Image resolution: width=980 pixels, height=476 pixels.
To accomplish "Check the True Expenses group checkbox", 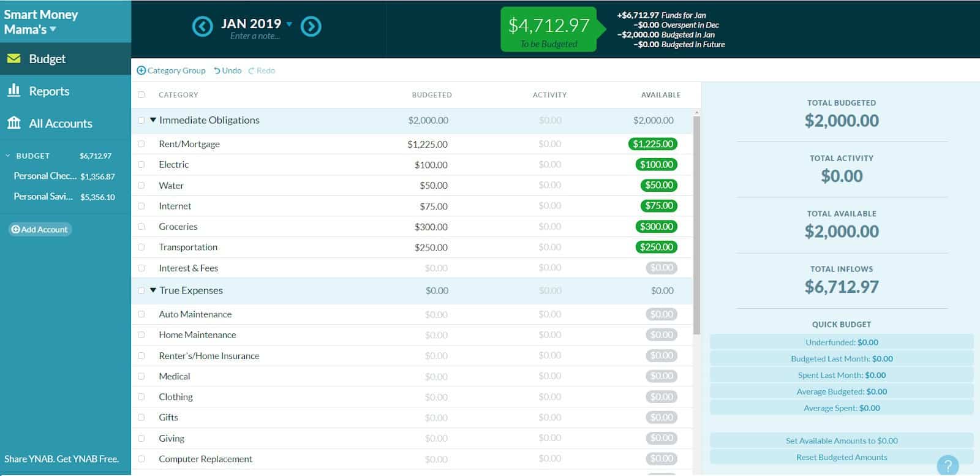I will pyautogui.click(x=141, y=291).
